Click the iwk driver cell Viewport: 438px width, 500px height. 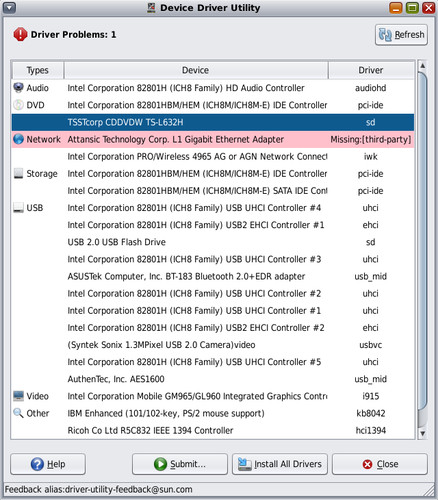coord(371,157)
